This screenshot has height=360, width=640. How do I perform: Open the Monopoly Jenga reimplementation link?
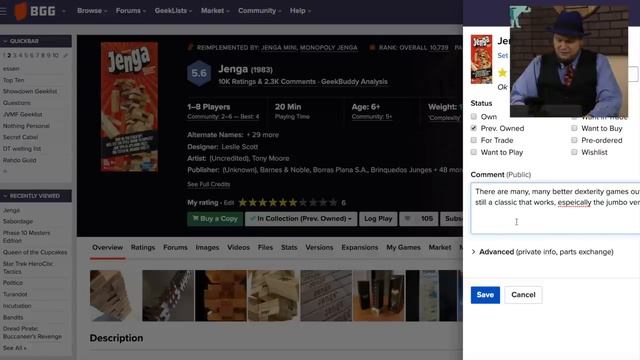tap(329, 48)
